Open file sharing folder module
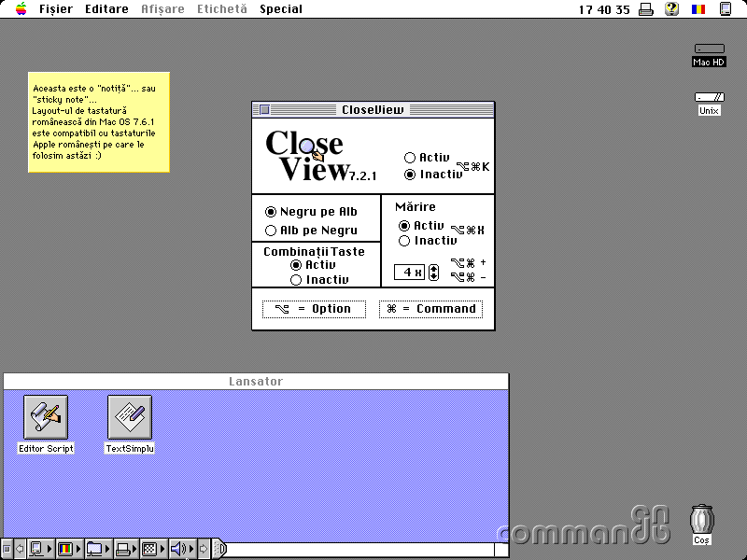This screenshot has height=560, width=747. pos(98,549)
